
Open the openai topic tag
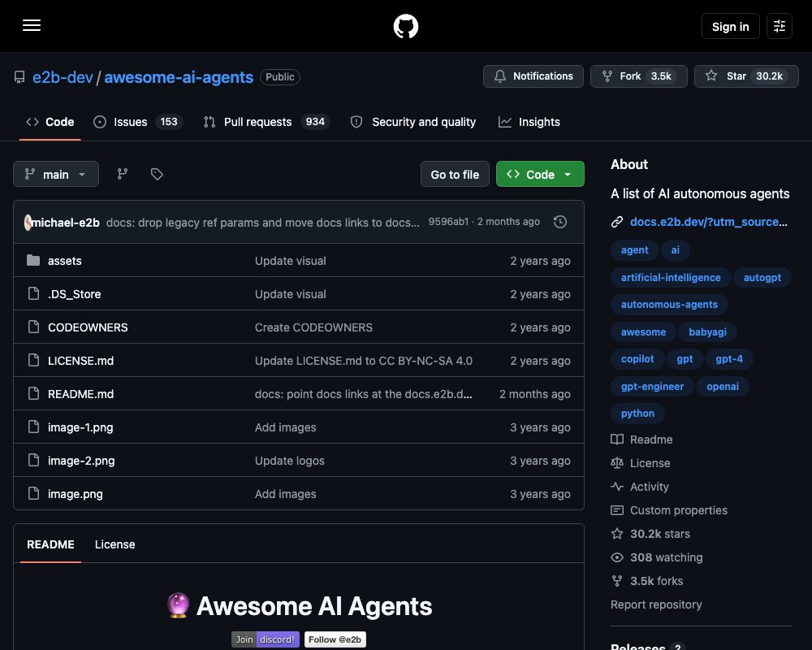click(x=723, y=386)
